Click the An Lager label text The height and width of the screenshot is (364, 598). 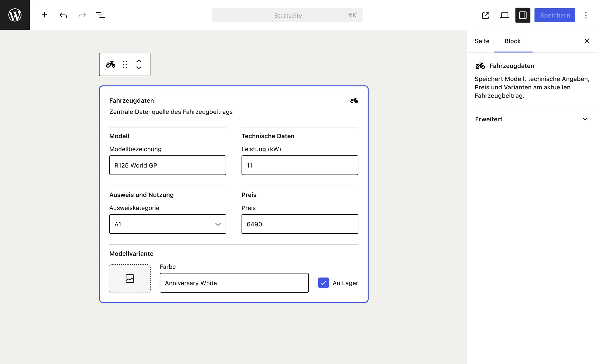(345, 283)
